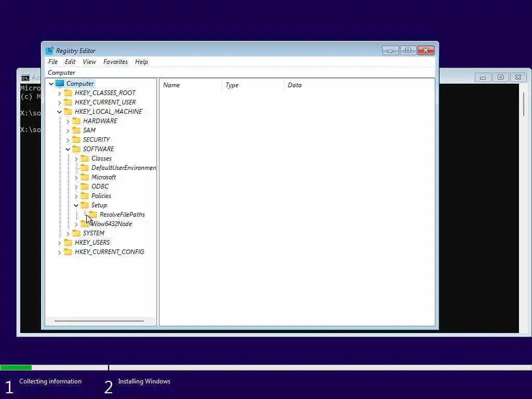Click the HKEY_USERS folder icon
Image resolution: width=532 pixels, height=399 pixels.
pyautogui.click(x=68, y=243)
